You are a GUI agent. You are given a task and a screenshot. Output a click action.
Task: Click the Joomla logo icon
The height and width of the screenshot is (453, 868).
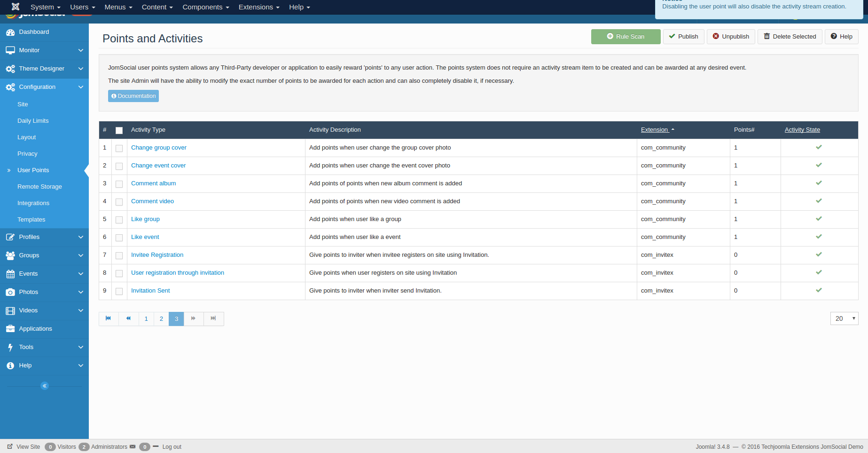tap(16, 7)
